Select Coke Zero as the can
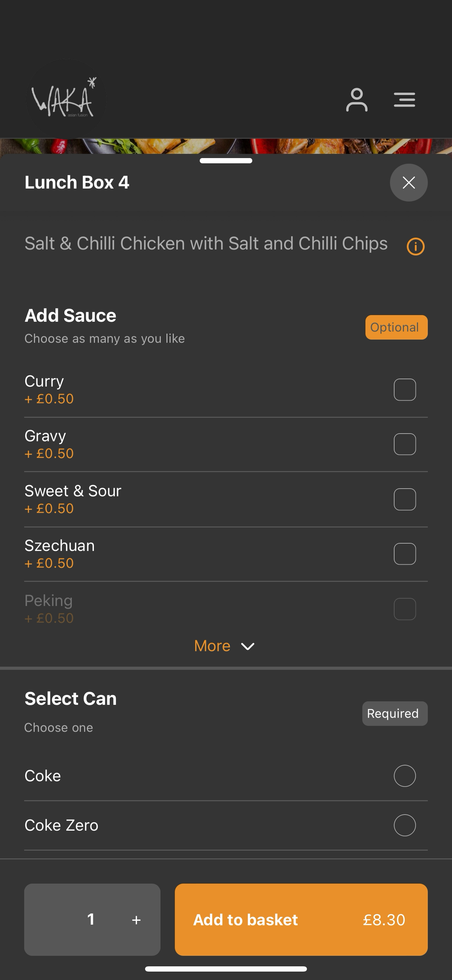452x980 pixels. (404, 825)
